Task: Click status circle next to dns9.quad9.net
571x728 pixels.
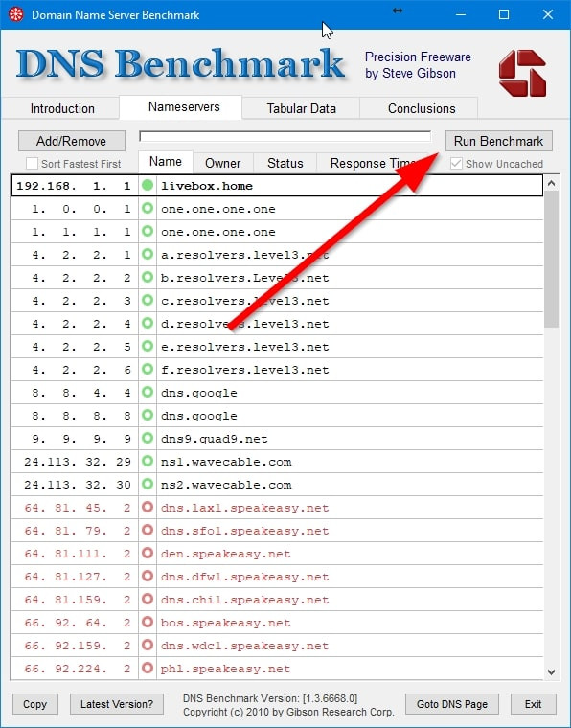Action: [148, 438]
